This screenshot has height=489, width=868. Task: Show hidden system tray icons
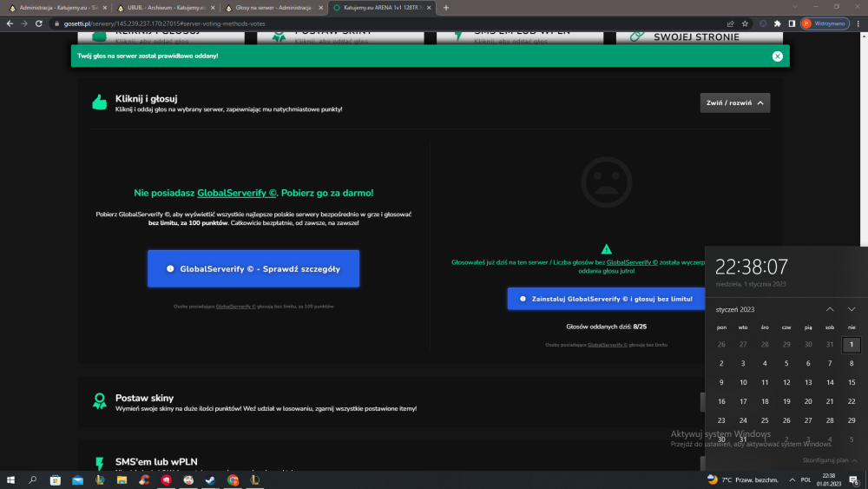pyautogui.click(x=792, y=480)
